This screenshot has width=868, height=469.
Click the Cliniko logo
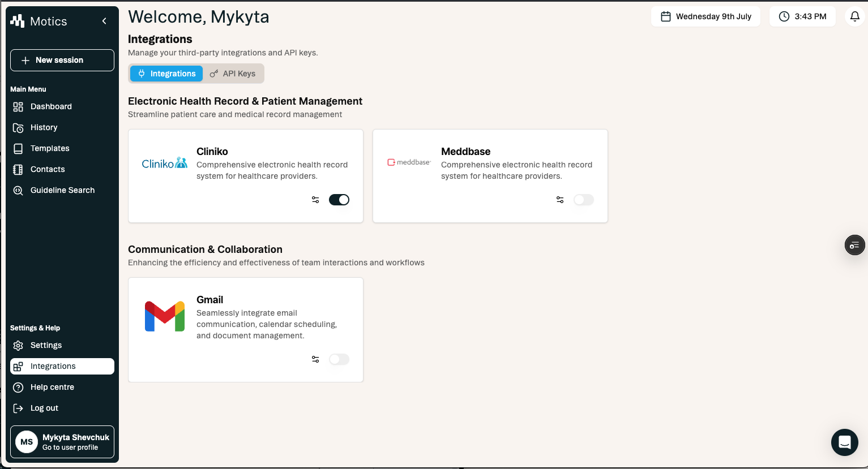point(165,163)
